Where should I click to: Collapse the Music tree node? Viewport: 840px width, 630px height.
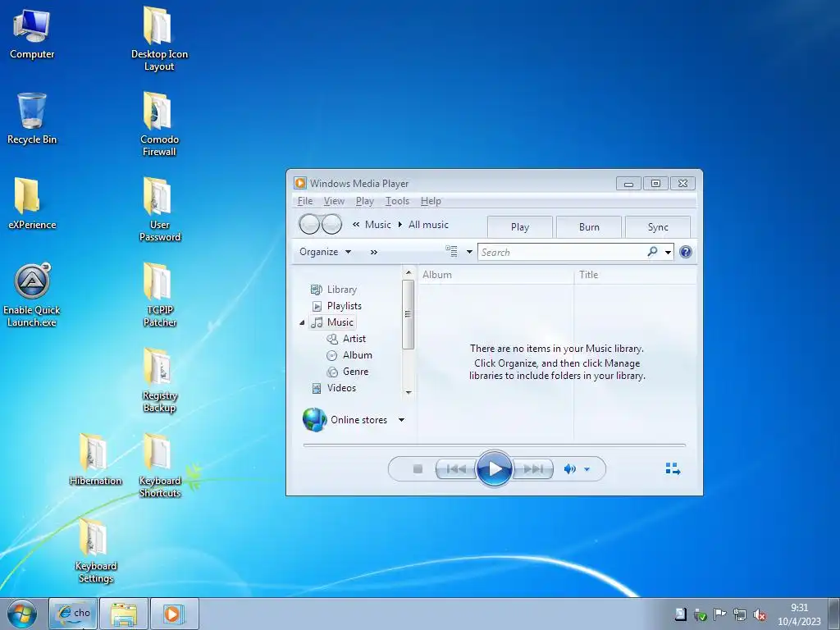(x=302, y=322)
